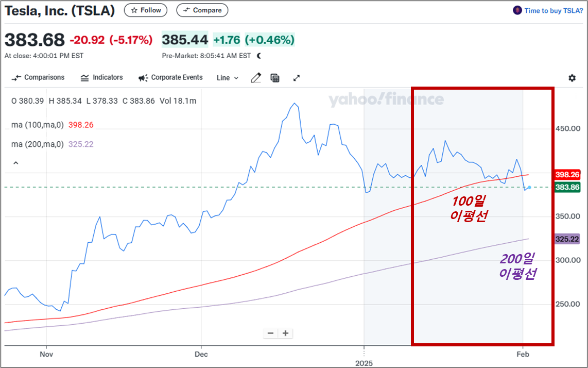
Task: Click the purple icon beside 'Time to buy TSLA?'
Action: point(517,10)
